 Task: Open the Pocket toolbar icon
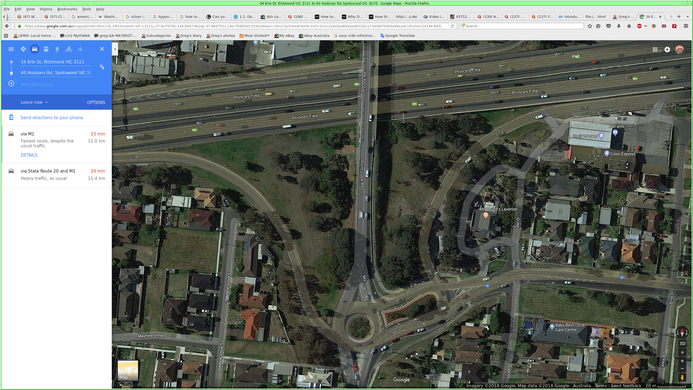[x=609, y=26]
